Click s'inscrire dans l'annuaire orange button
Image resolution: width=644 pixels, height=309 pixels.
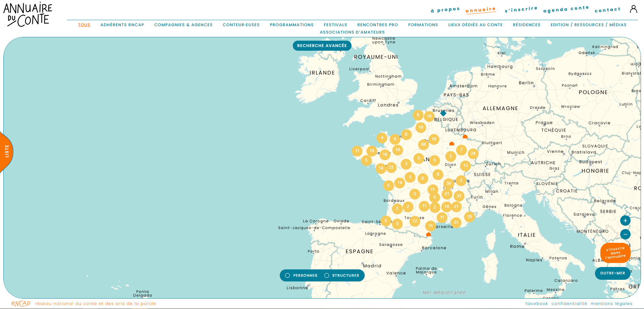pos(615,253)
